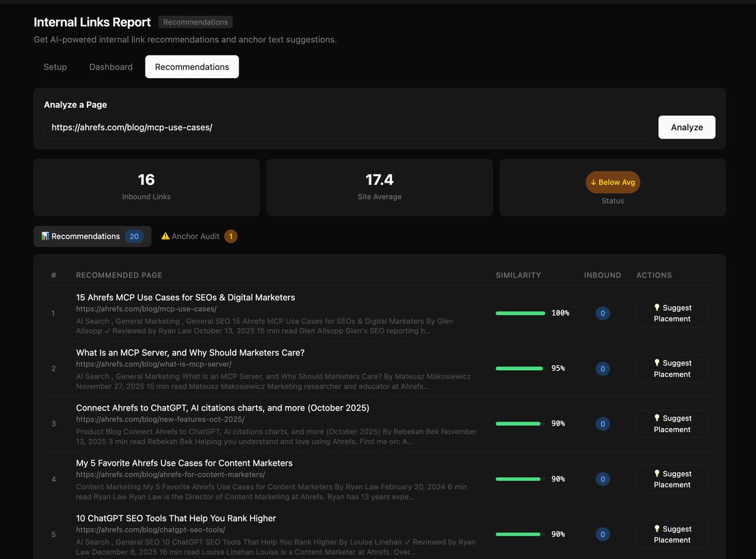Click the URL https://ahrefs.com/blog/ahrefs-for-content-marketers/
Viewport: 756px width, 559px height.
(171, 475)
